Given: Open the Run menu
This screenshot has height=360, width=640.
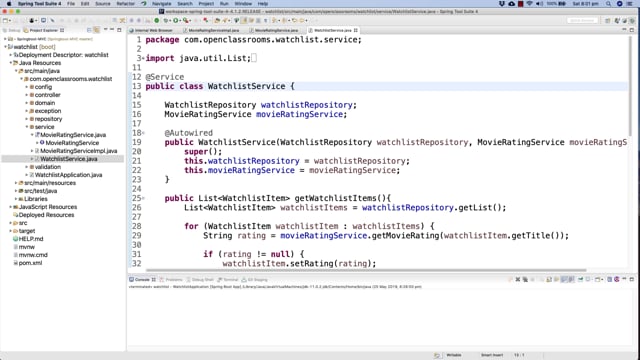Looking at the screenshot, I should coord(224,4).
